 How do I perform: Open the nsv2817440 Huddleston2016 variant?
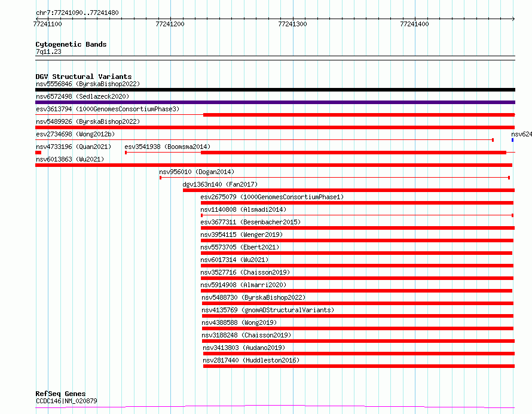pyautogui.click(x=251, y=360)
